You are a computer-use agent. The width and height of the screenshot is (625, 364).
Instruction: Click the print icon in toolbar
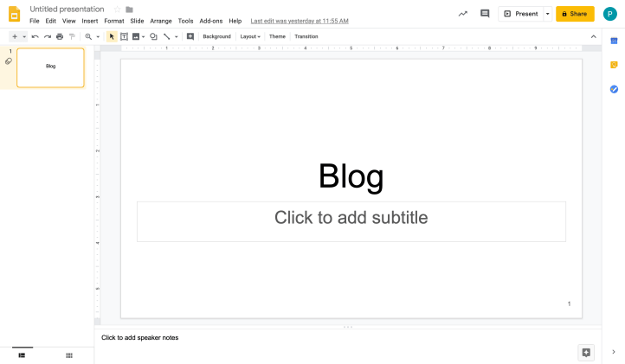coord(60,36)
